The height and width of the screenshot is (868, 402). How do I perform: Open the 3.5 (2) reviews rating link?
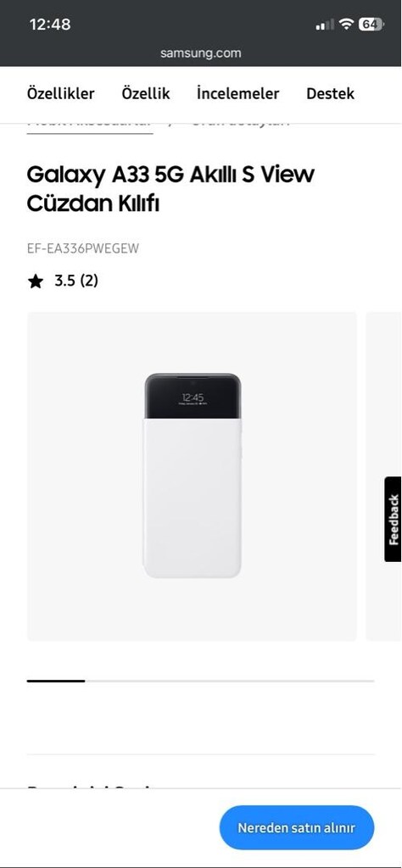tap(75, 281)
